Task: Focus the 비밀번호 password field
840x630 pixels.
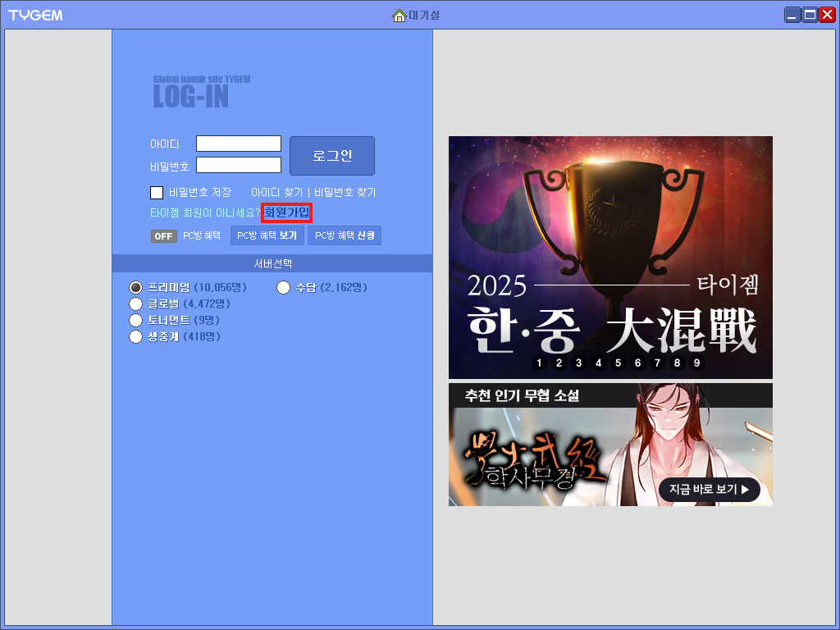Action: tap(239, 165)
